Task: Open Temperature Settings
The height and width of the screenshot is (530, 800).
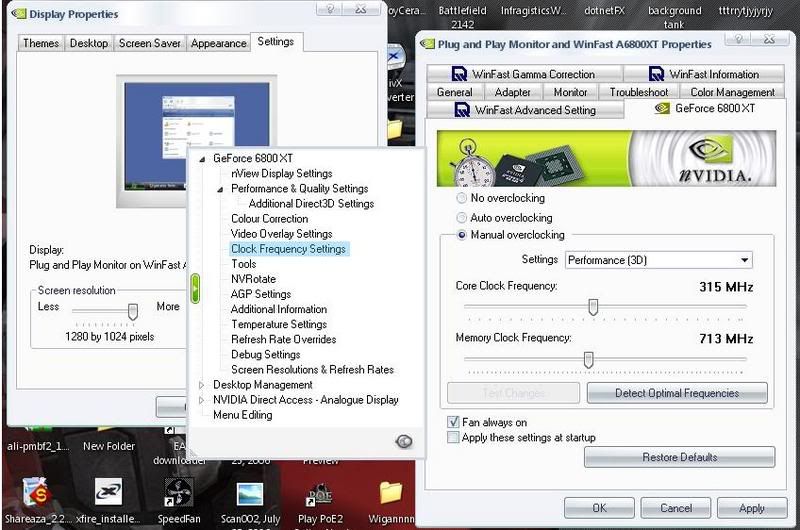Action: coord(279,324)
